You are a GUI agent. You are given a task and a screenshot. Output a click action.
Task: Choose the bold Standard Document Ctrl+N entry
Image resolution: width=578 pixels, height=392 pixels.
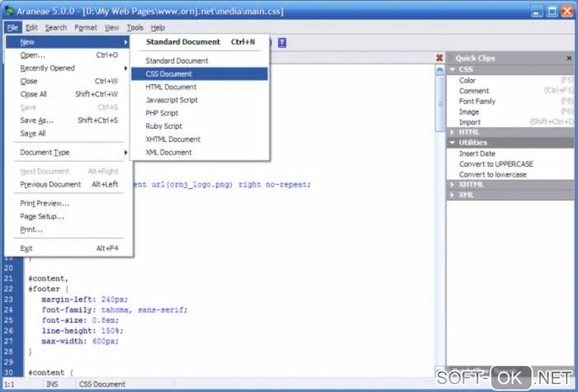coord(199,42)
